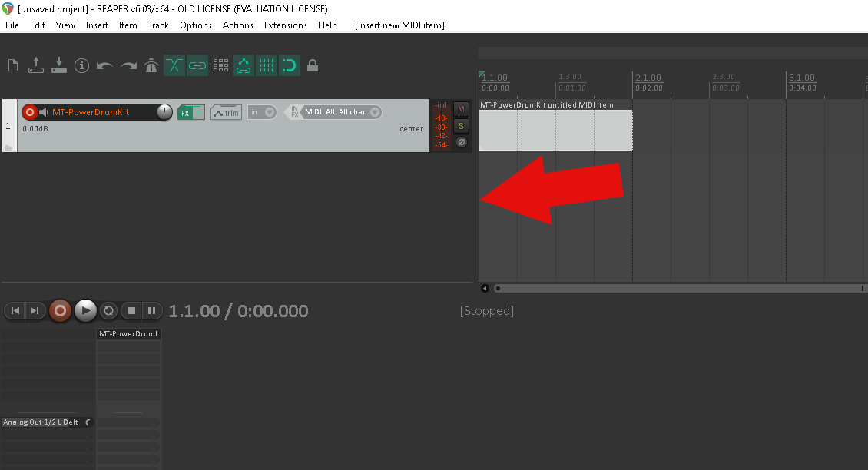Open the Actions menu
868x470 pixels.
[x=237, y=25]
